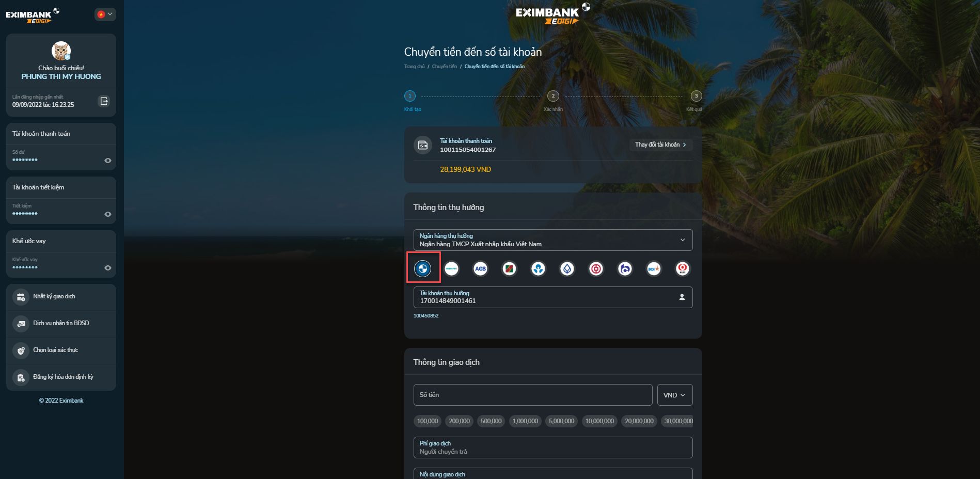
Task: Select the Bank of India (BOI) icon
Action: pos(654,268)
